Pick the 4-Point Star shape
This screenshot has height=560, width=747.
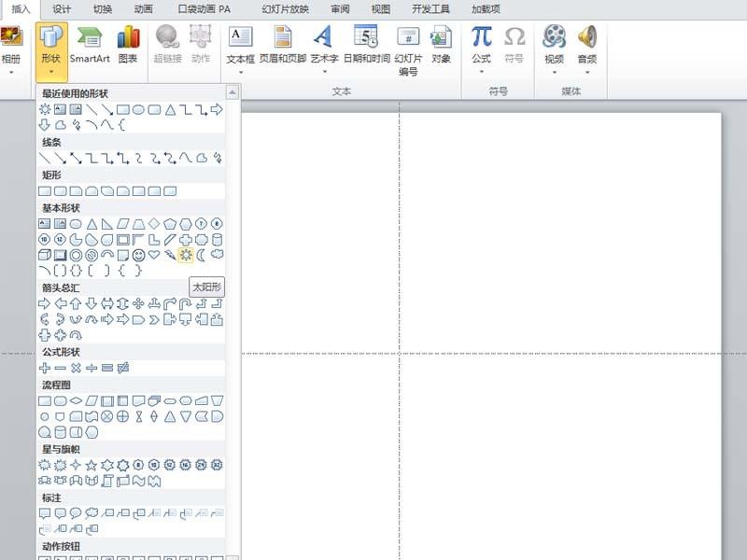point(76,465)
